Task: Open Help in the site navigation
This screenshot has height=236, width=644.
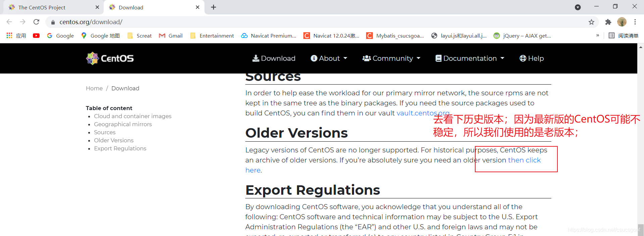Action: tap(532, 58)
